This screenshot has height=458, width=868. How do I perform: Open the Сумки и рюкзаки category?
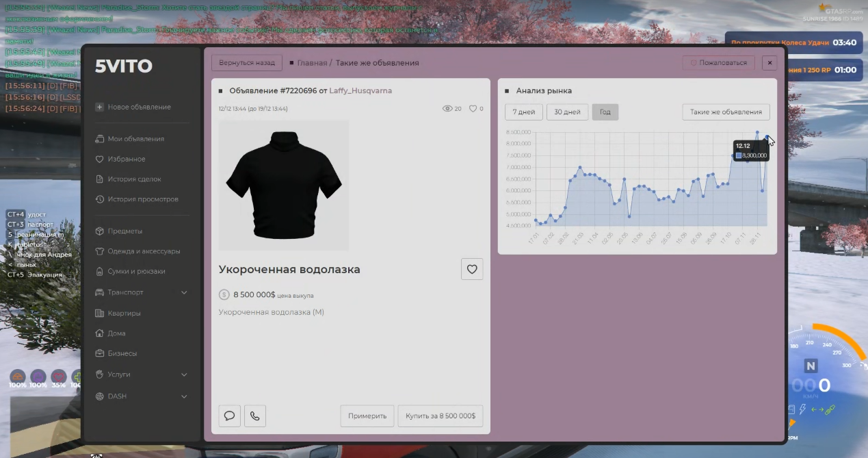tap(136, 271)
